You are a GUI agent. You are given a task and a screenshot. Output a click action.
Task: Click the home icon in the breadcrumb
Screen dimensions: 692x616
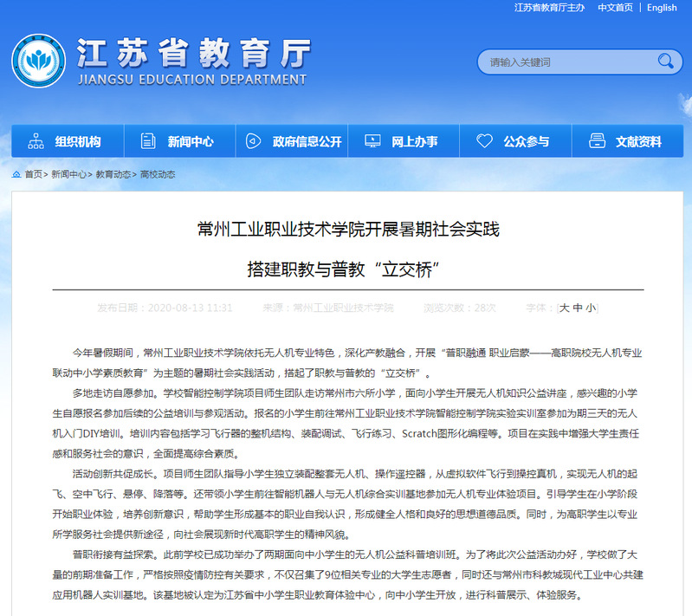click(16, 174)
